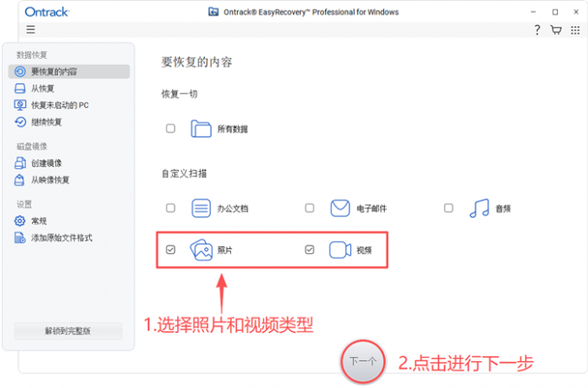Open the shopping cart icon
The height and width of the screenshot is (388, 588).
click(556, 29)
